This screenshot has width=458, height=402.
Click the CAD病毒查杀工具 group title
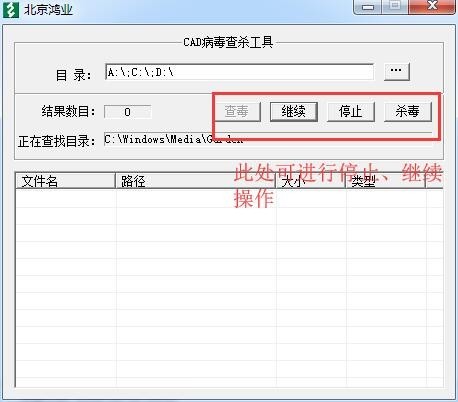[228, 43]
